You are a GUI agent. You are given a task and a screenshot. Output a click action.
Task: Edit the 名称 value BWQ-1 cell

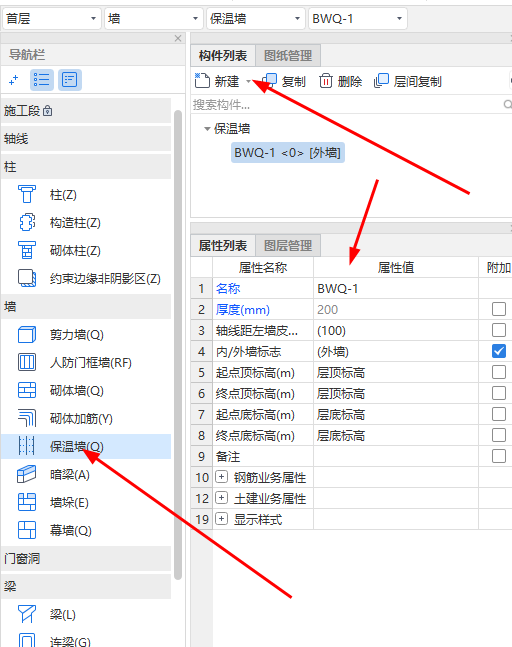pos(396,288)
